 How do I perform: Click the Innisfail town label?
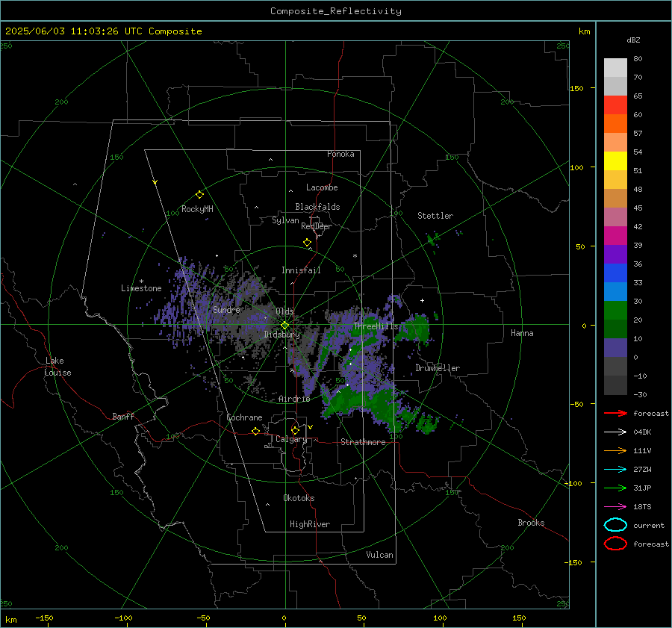(301, 270)
